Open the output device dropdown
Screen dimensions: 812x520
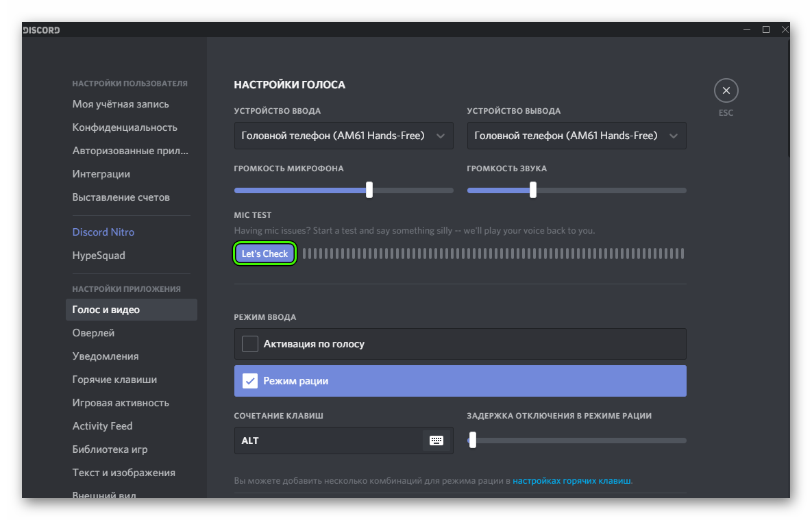pyautogui.click(x=576, y=136)
